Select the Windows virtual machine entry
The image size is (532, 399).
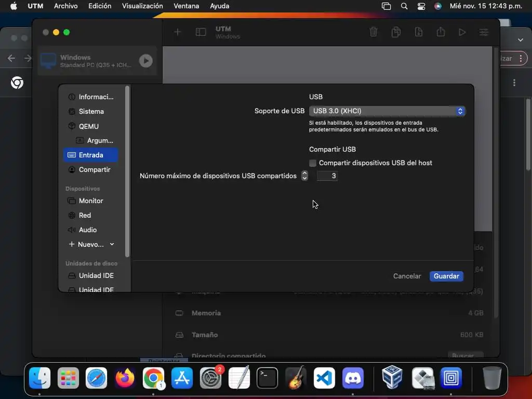click(x=97, y=61)
